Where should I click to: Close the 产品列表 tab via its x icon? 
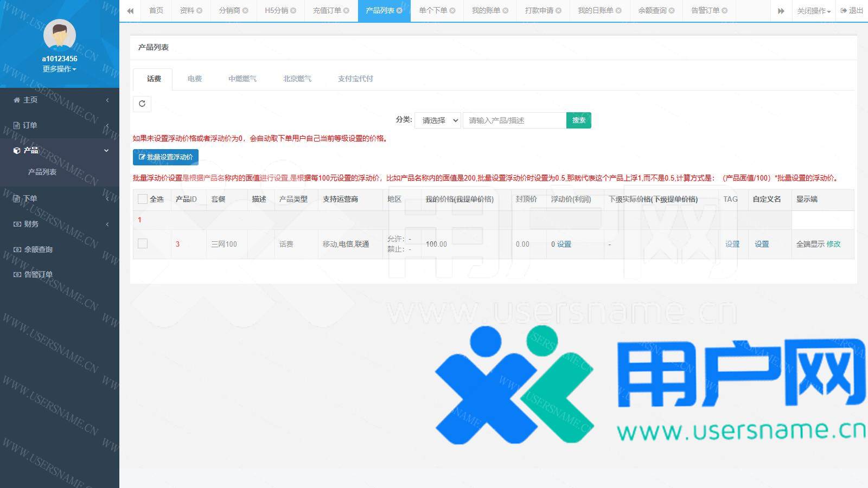click(399, 10)
